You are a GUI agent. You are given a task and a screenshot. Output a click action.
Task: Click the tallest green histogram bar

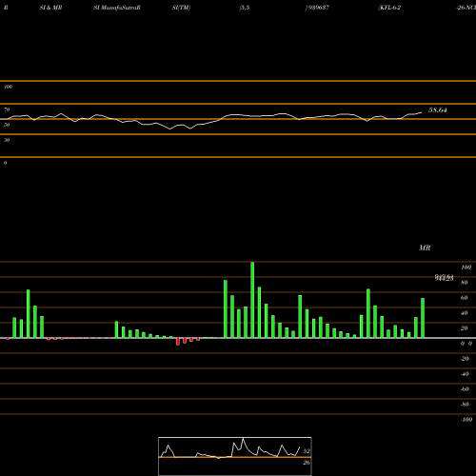pyautogui.click(x=252, y=300)
